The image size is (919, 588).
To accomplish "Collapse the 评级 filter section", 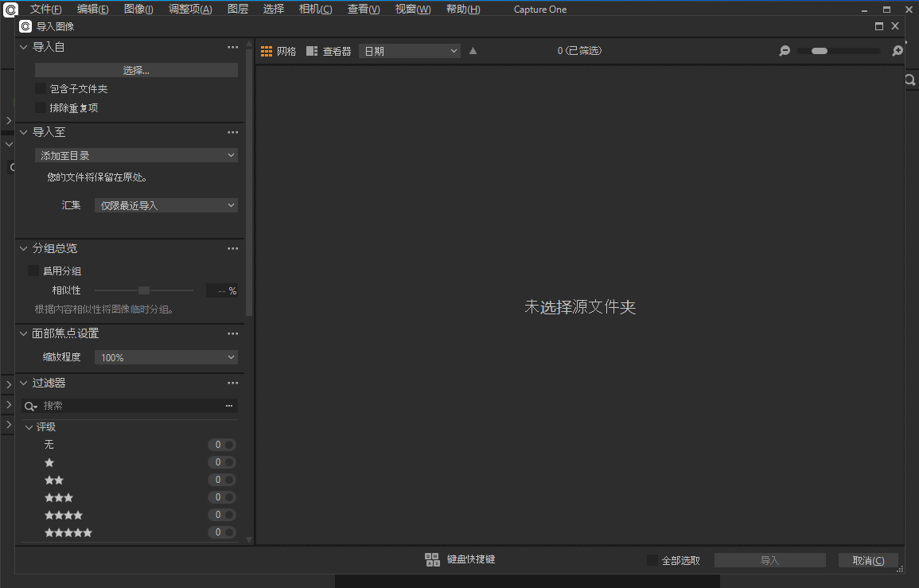I will 29,426.
